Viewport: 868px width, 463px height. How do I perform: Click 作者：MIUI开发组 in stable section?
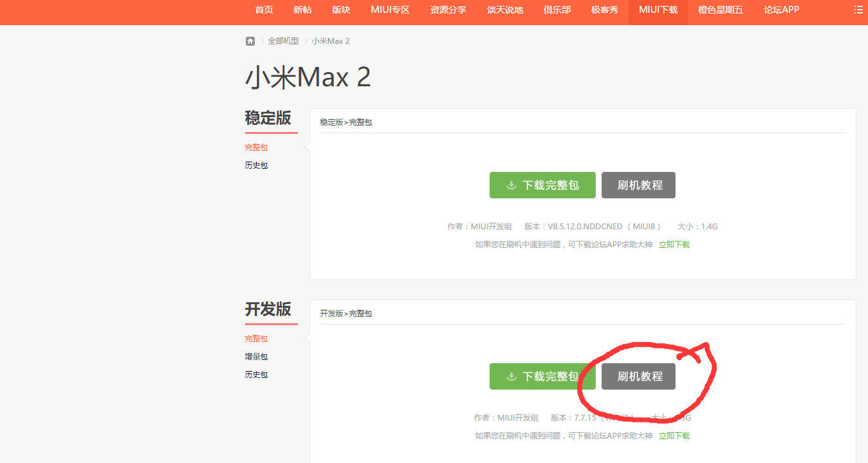pos(479,227)
